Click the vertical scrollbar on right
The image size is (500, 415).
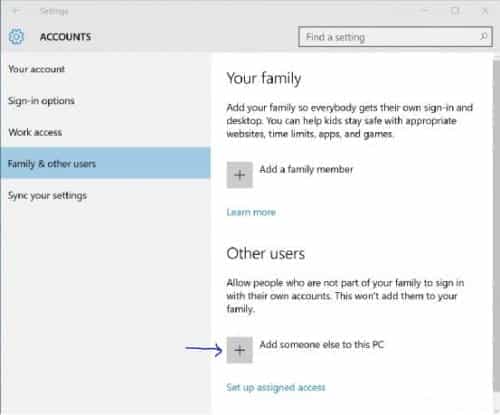tap(496, 227)
